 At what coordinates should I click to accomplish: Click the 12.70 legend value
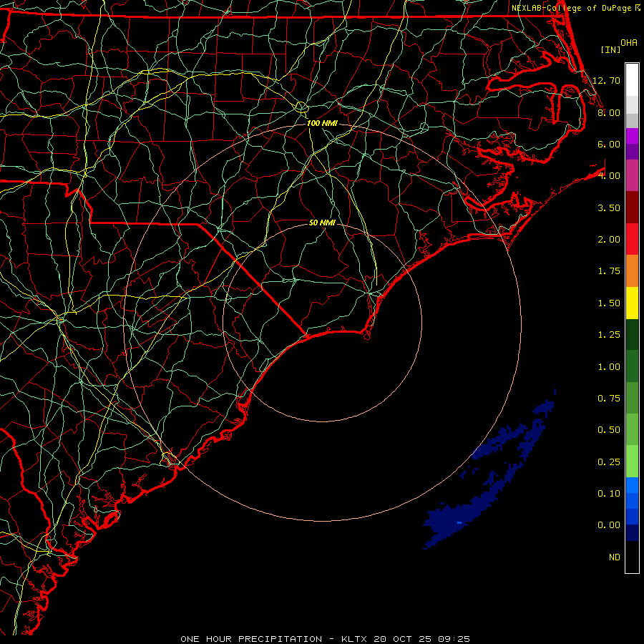[x=606, y=80]
